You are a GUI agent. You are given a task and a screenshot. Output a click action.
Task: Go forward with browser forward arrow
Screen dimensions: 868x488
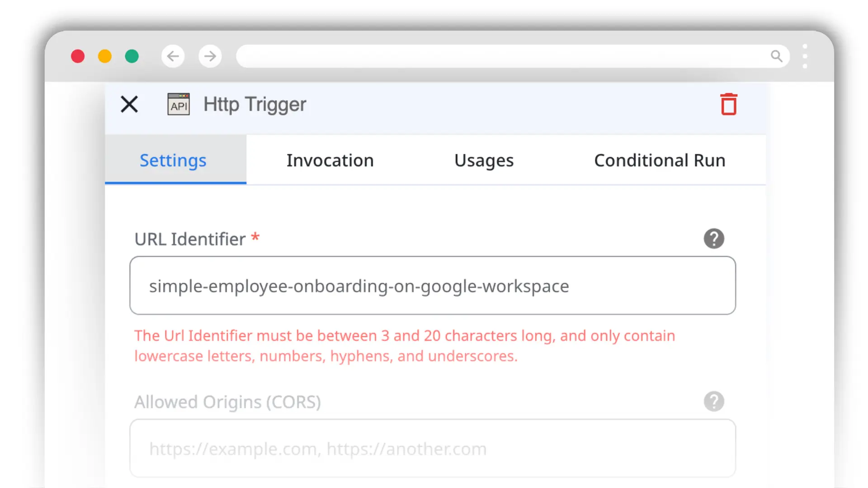[x=210, y=56]
